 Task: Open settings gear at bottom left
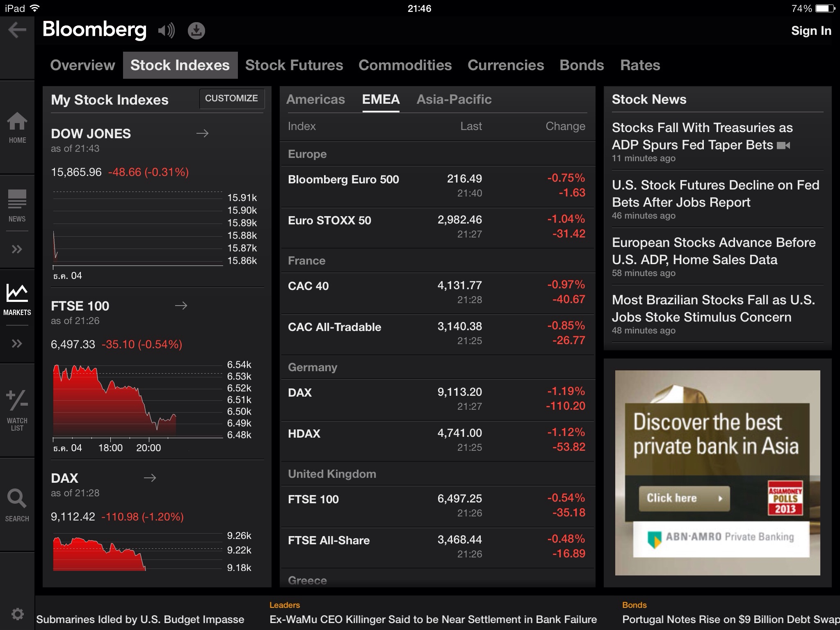click(x=17, y=614)
